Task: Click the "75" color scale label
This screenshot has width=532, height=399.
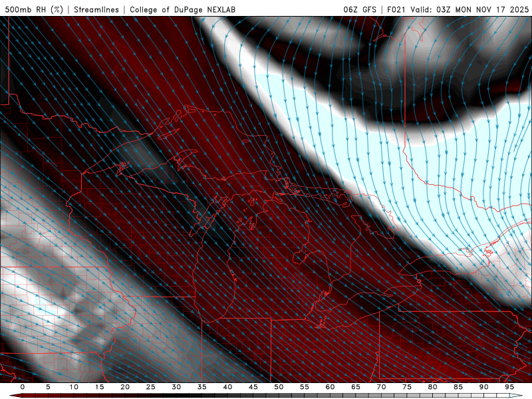Action: [407, 387]
